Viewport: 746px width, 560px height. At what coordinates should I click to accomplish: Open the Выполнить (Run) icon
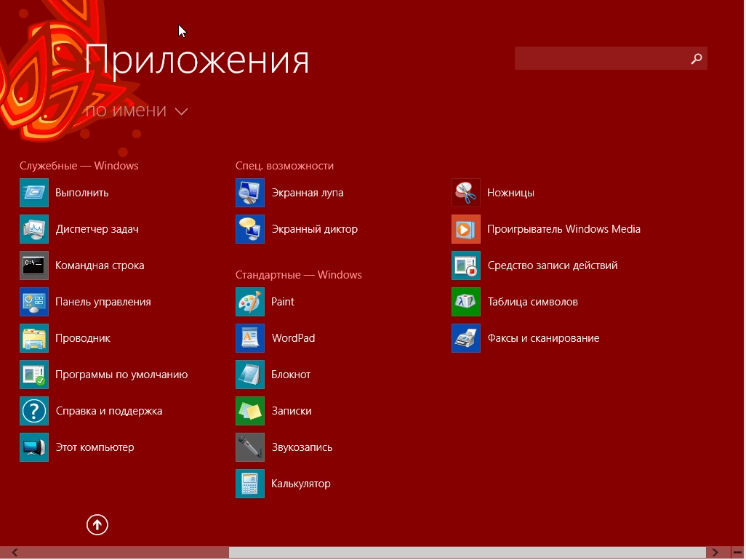pyautogui.click(x=33, y=193)
